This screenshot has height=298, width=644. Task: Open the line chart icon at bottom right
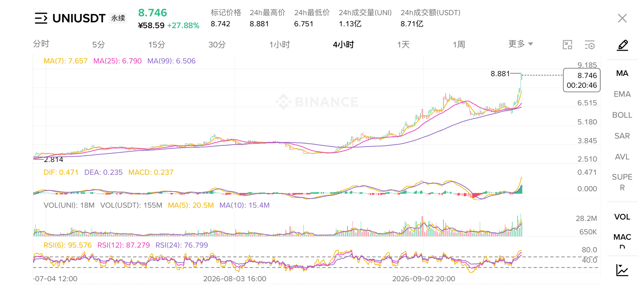(622, 270)
